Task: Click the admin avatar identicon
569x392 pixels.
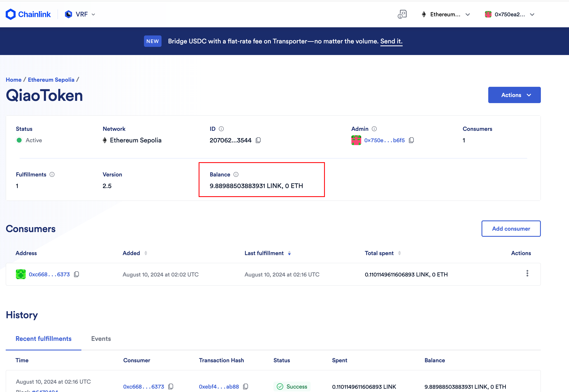Action: (356, 140)
